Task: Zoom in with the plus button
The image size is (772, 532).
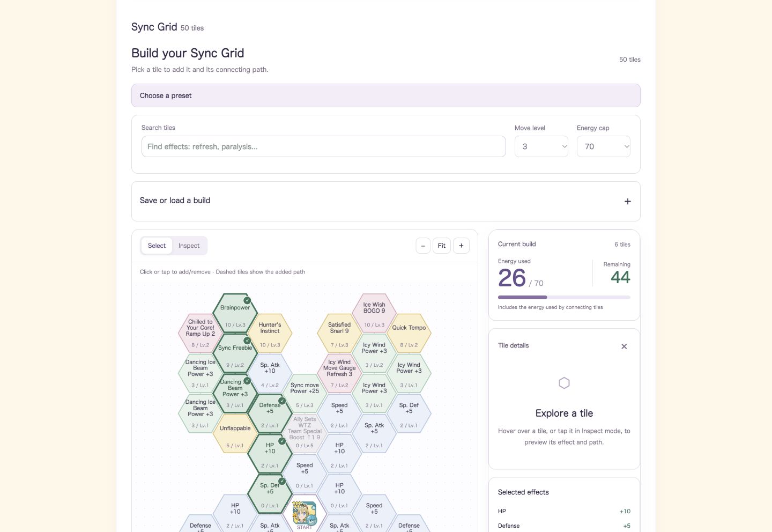Action: point(461,246)
